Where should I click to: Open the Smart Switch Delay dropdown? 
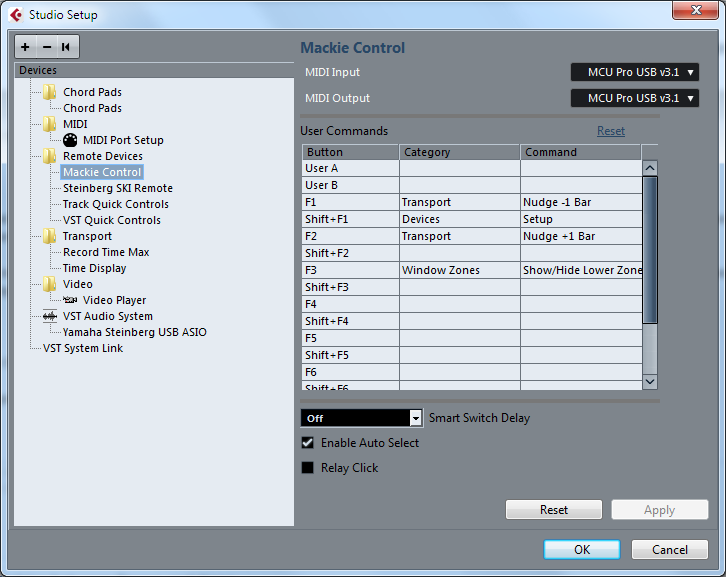click(x=362, y=418)
